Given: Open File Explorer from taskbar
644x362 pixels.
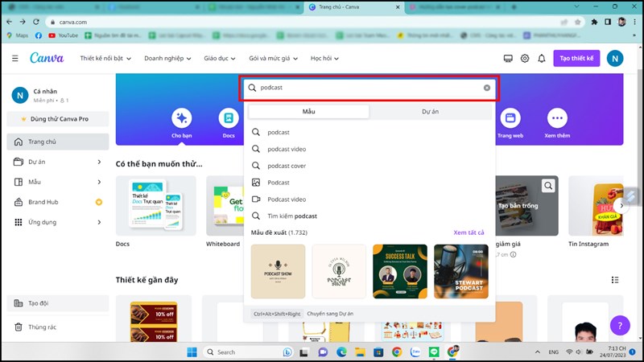Looking at the screenshot, I should 360,352.
